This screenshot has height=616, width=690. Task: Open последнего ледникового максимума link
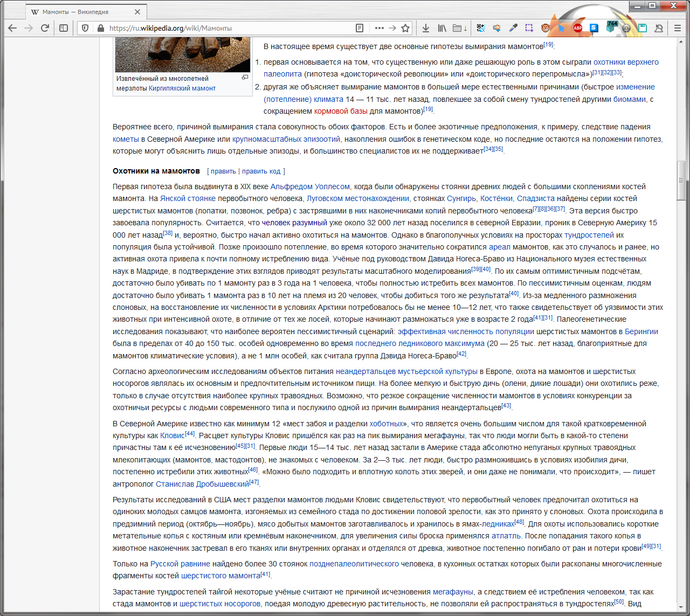420,343
